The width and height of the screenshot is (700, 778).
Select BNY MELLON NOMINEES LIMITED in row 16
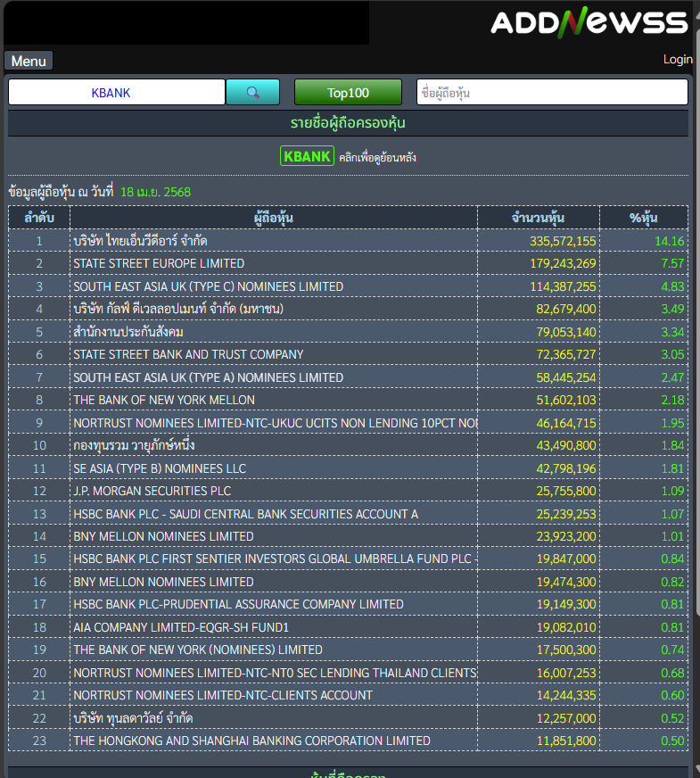(163, 582)
